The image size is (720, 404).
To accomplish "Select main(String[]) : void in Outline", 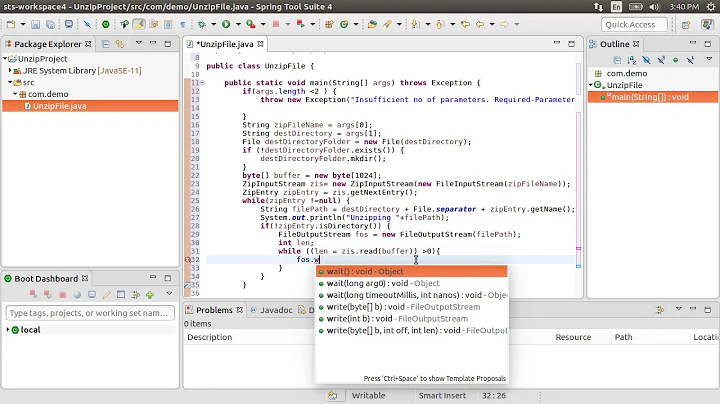I will coord(652,97).
